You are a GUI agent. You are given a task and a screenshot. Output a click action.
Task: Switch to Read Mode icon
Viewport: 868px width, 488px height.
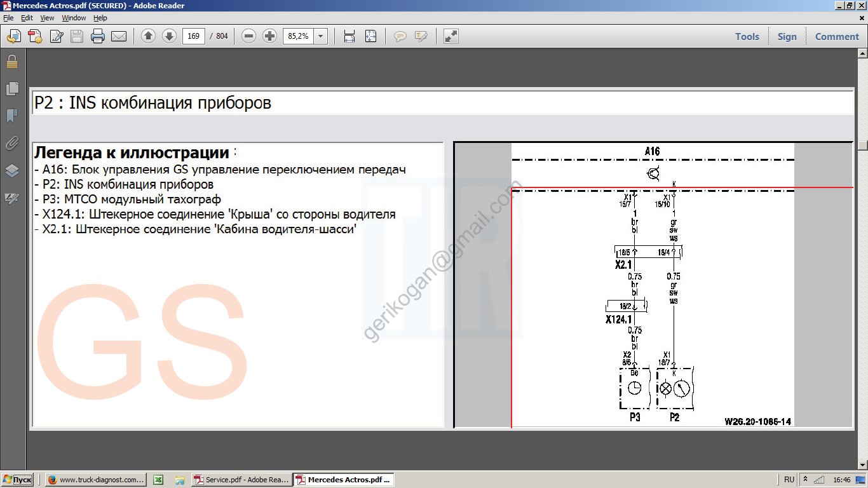click(x=451, y=36)
